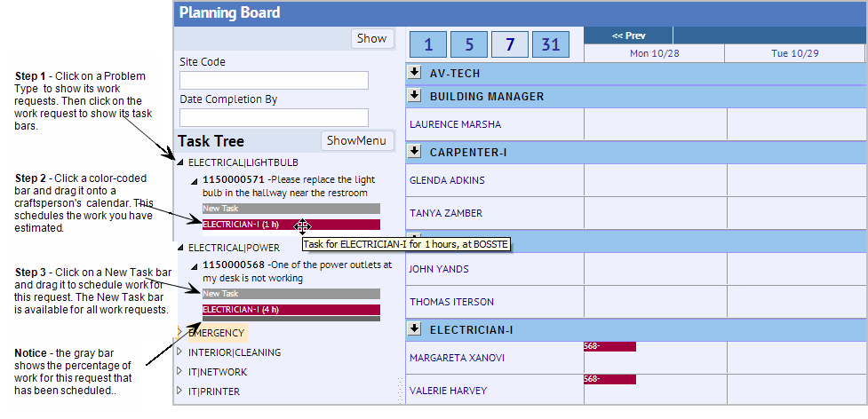Collapse the CARPENTER-I group arrow icon
The image size is (868, 419).
414,152
